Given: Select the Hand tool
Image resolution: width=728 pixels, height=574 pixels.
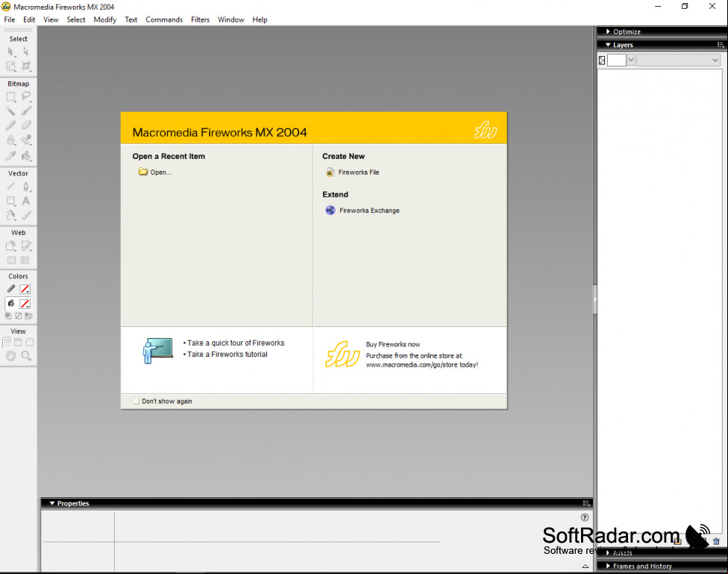Looking at the screenshot, I should pos(10,356).
